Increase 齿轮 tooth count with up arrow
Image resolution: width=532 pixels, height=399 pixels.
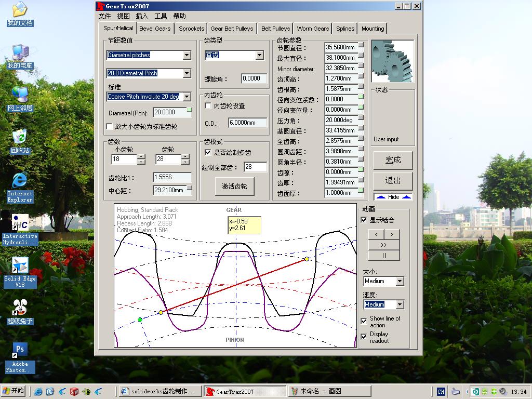(x=185, y=156)
